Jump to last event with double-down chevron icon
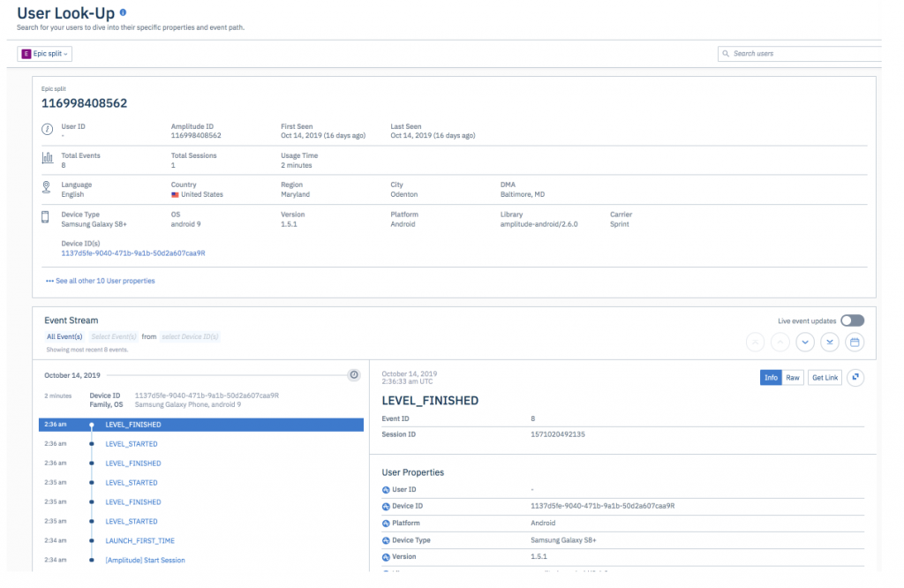The width and height of the screenshot is (904, 588). tap(829, 342)
